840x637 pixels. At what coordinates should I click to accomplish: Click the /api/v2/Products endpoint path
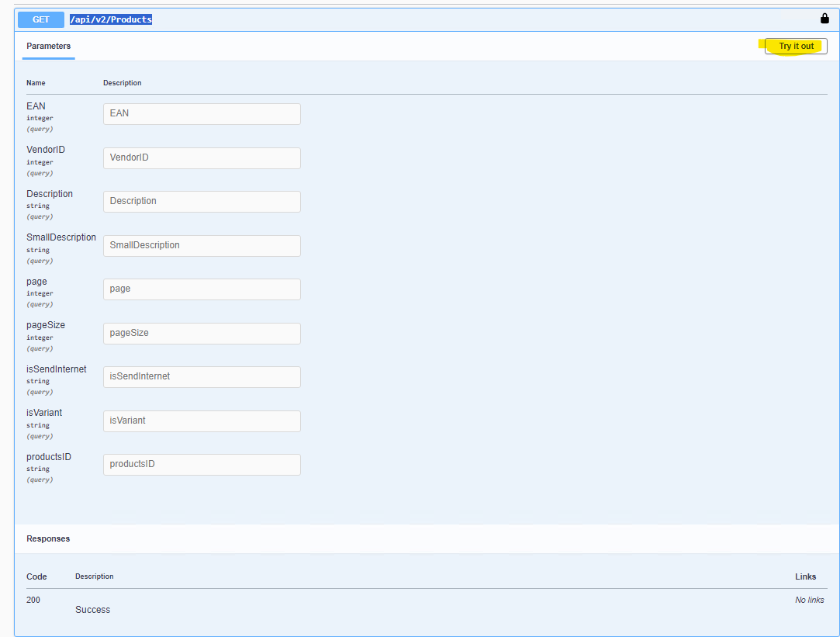[x=111, y=19]
